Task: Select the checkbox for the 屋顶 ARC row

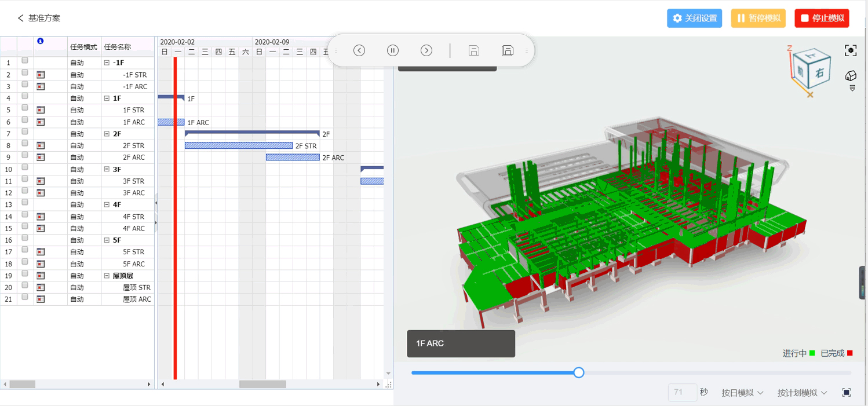Action: pos(25,298)
